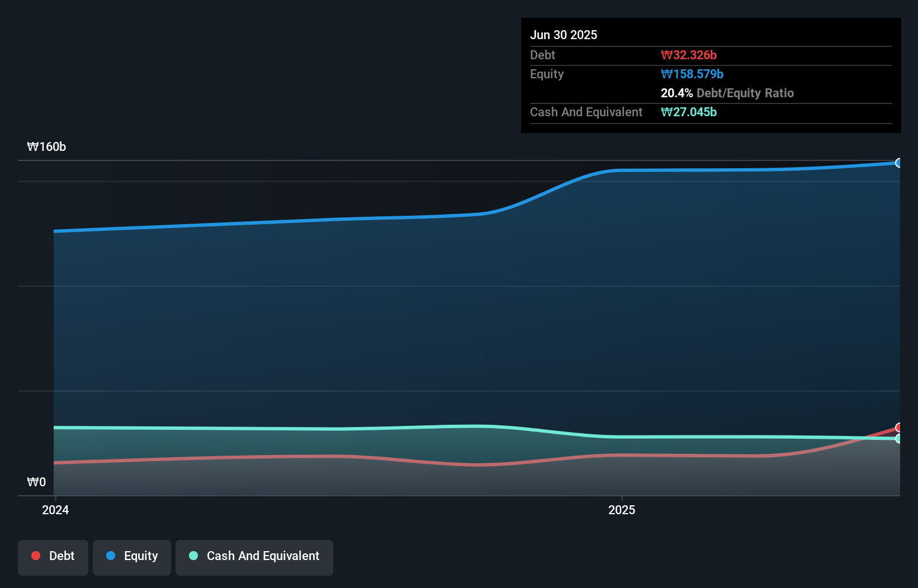Viewport: 918px width, 588px height.
Task: Toggle the Cash And Equivalent legend button
Action: tap(254, 557)
